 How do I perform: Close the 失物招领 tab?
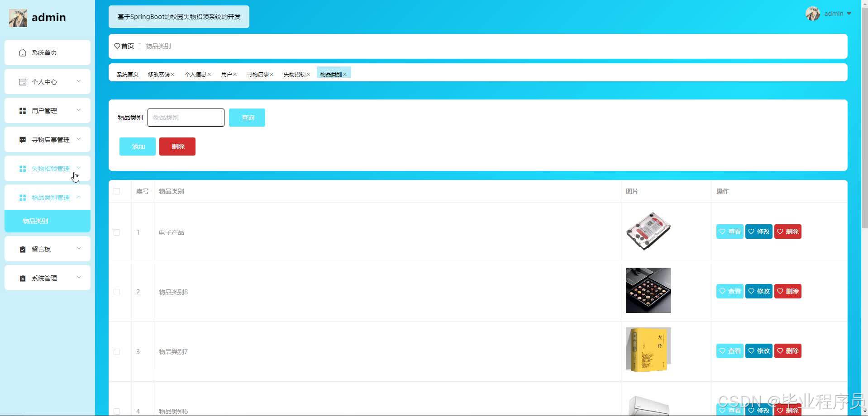[x=308, y=75]
